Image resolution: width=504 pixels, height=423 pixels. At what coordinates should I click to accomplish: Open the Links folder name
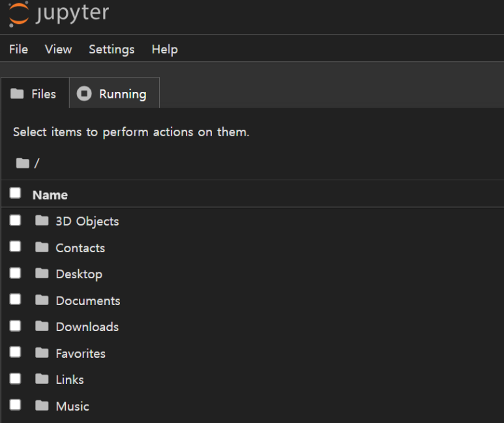pyautogui.click(x=70, y=379)
